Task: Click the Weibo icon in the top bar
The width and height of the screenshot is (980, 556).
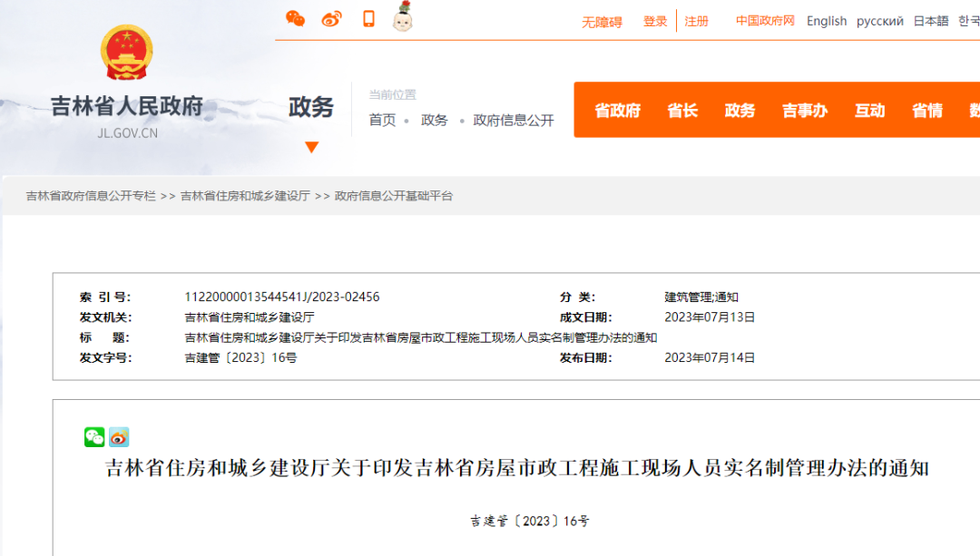Action: click(330, 18)
